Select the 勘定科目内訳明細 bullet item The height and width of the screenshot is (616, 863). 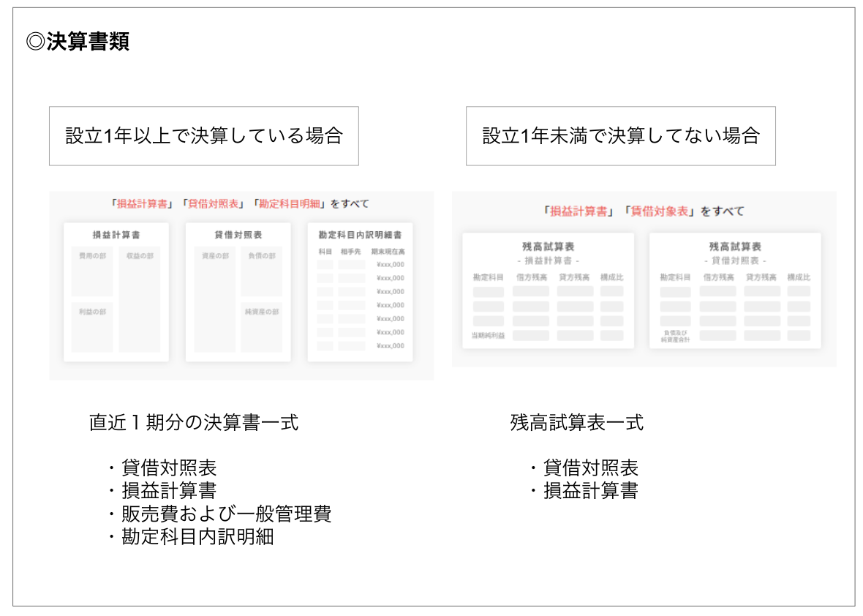coord(197,536)
